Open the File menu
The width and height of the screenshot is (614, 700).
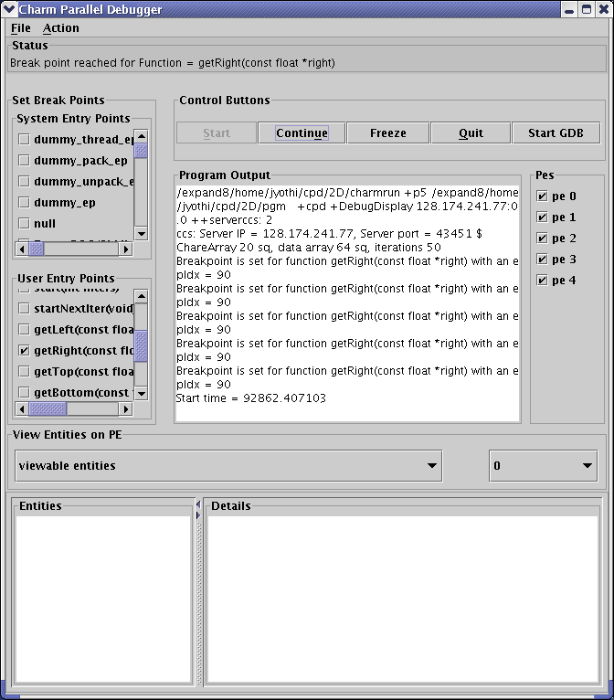(20, 28)
